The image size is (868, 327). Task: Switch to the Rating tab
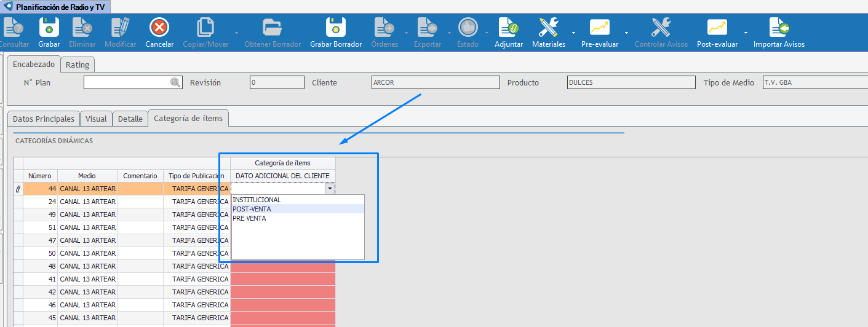(x=78, y=65)
